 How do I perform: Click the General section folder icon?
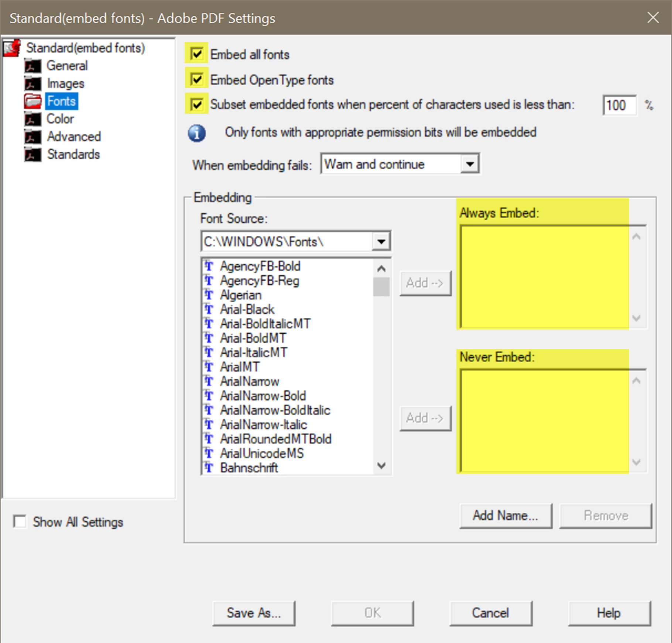[33, 66]
